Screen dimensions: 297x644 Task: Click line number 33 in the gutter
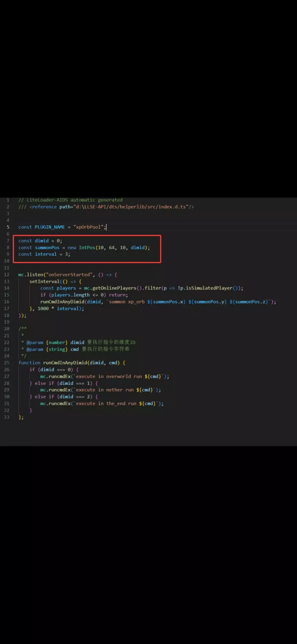(7, 417)
